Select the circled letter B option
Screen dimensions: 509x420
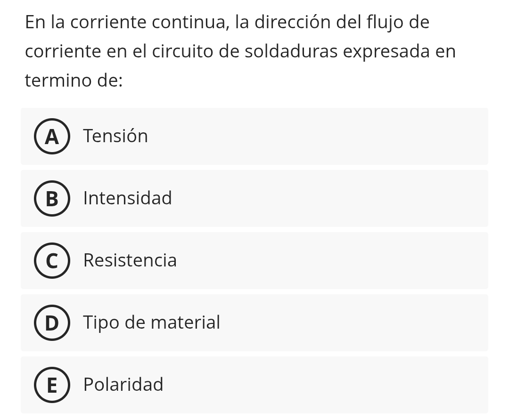(52, 199)
